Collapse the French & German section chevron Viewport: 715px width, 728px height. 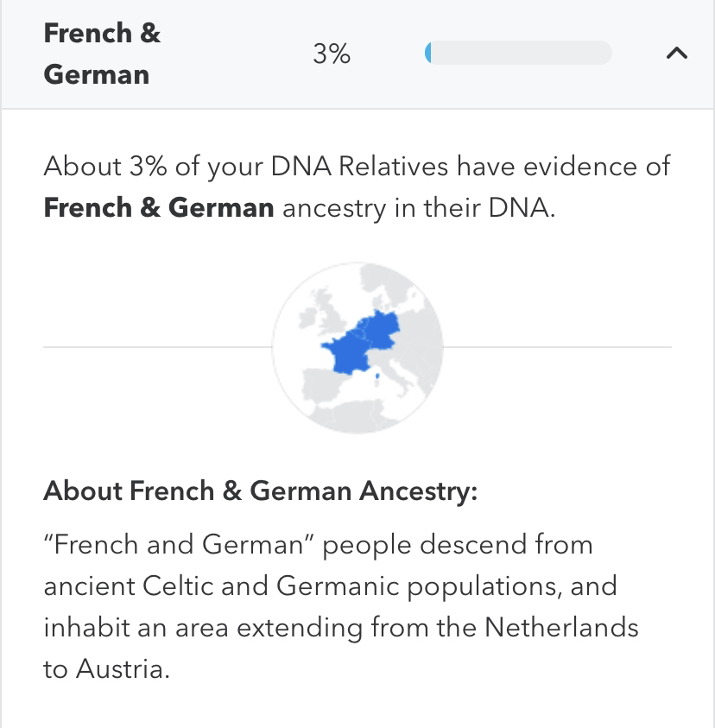click(x=676, y=53)
